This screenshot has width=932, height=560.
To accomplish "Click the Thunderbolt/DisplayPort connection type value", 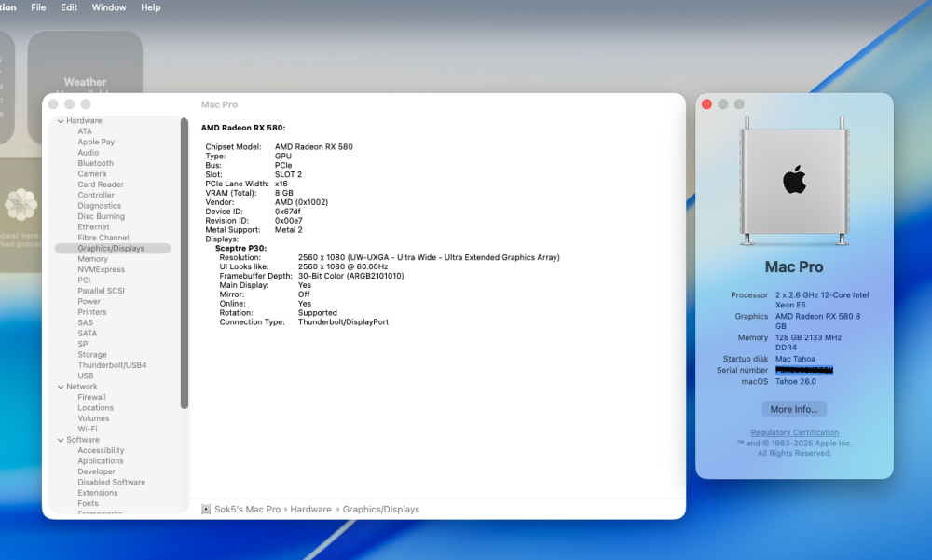I will point(343,322).
